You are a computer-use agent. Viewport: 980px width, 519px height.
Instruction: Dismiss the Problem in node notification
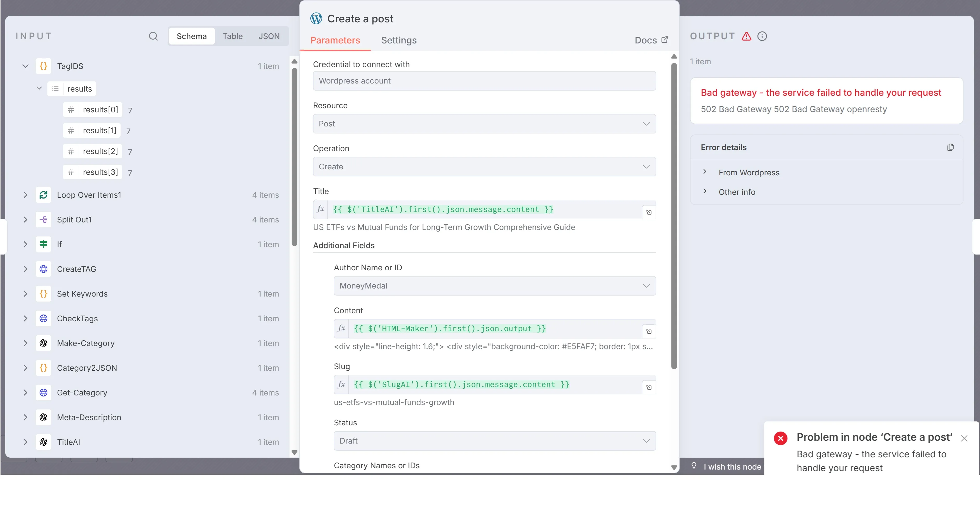[x=964, y=438]
